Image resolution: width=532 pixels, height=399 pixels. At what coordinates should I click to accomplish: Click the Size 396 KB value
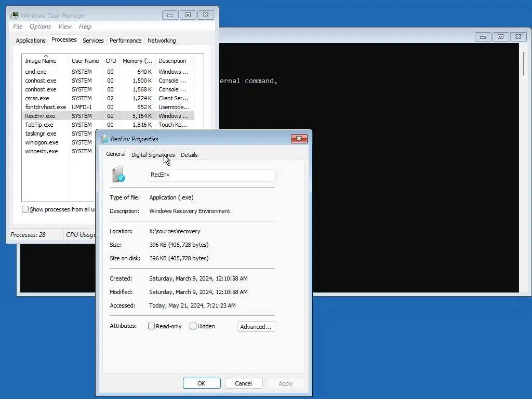pyautogui.click(x=179, y=245)
